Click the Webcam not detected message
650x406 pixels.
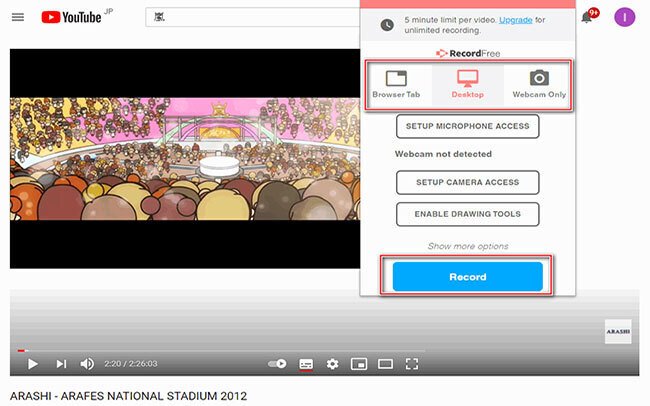[443, 154]
